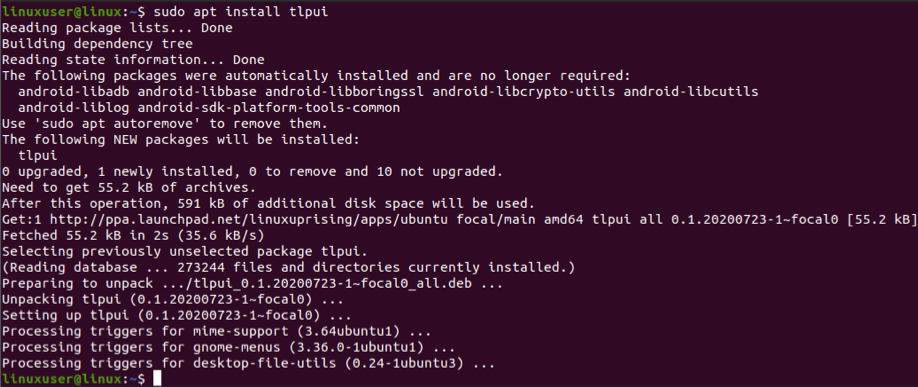
Task: Click the 'android-sdk-platform-tools-common' package name
Action: 273,108
